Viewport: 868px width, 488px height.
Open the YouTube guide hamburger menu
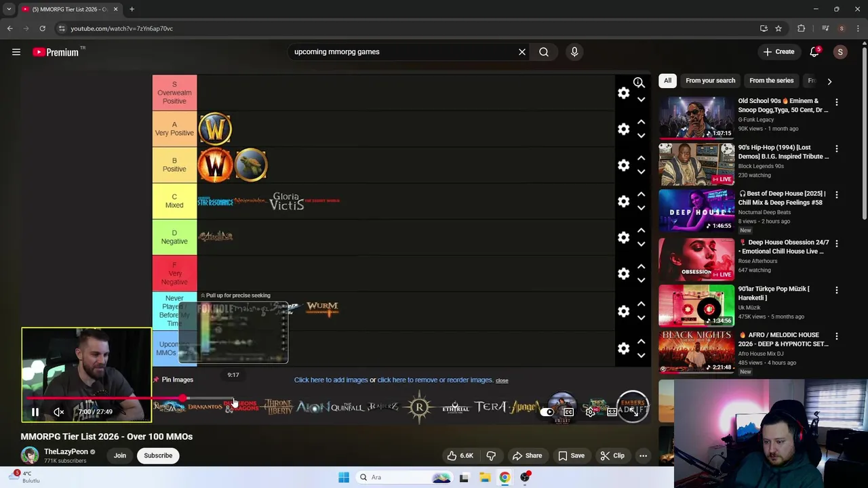tap(16, 52)
